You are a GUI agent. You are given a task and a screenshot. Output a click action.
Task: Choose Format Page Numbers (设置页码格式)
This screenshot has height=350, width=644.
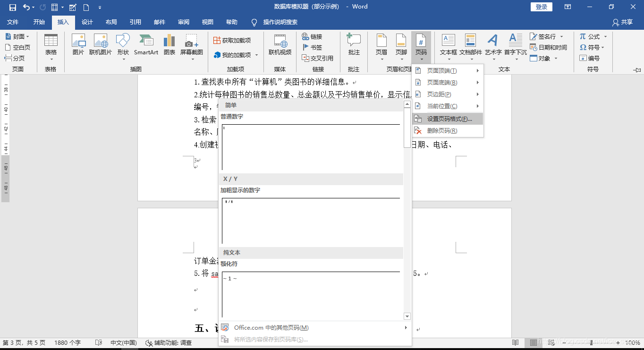click(448, 119)
